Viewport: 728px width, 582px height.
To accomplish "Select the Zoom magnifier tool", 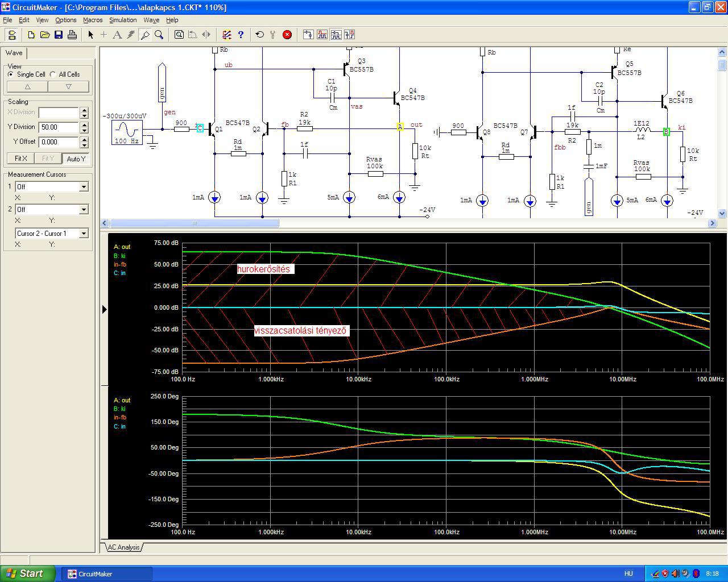I will [159, 35].
